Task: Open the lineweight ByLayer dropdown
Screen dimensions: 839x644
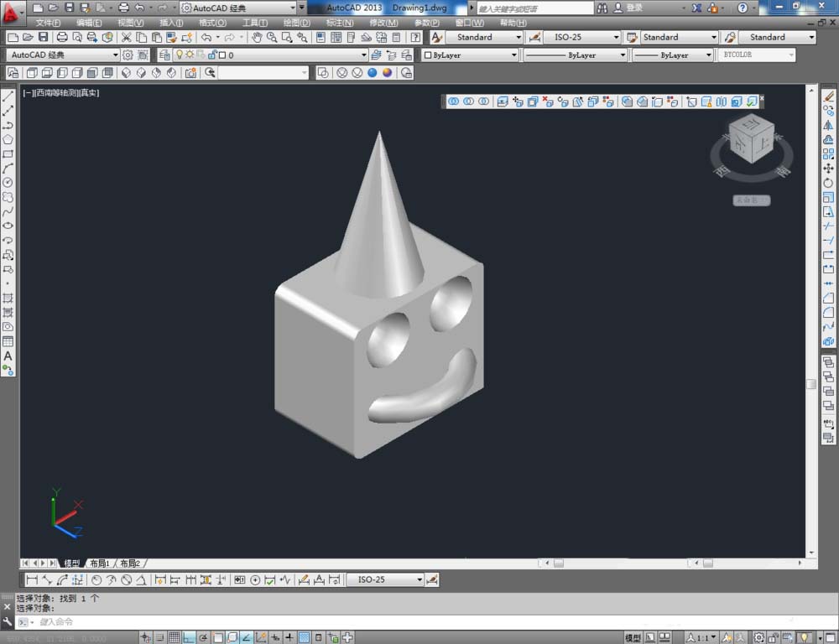Action: tap(673, 55)
